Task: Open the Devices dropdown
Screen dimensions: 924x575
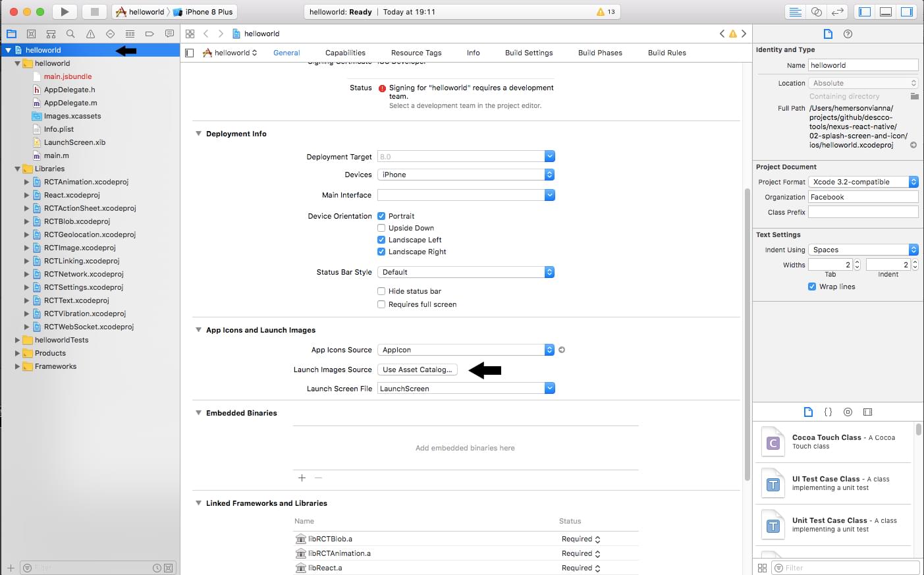Action: 466,175
